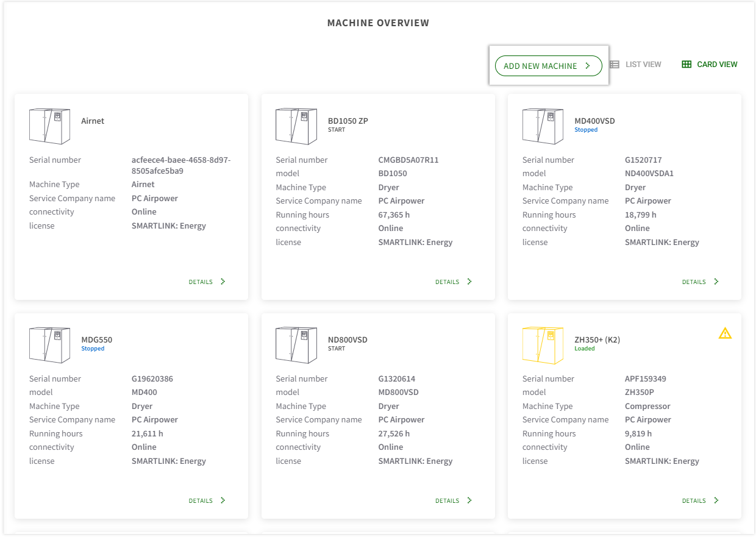Click the Airnet machine image
The width and height of the screenshot is (756, 537).
[x=49, y=126]
